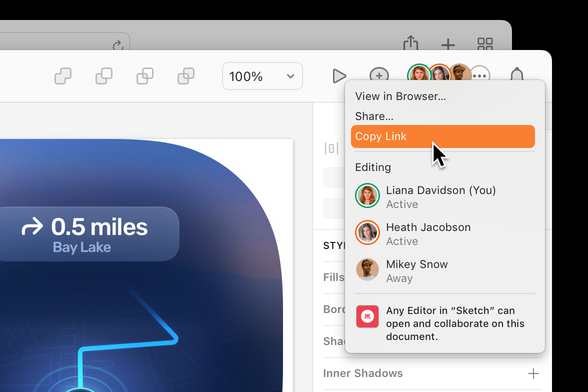Viewport: 588px width, 392px height.
Task: Open notifications bell icon
Action: coord(517,76)
